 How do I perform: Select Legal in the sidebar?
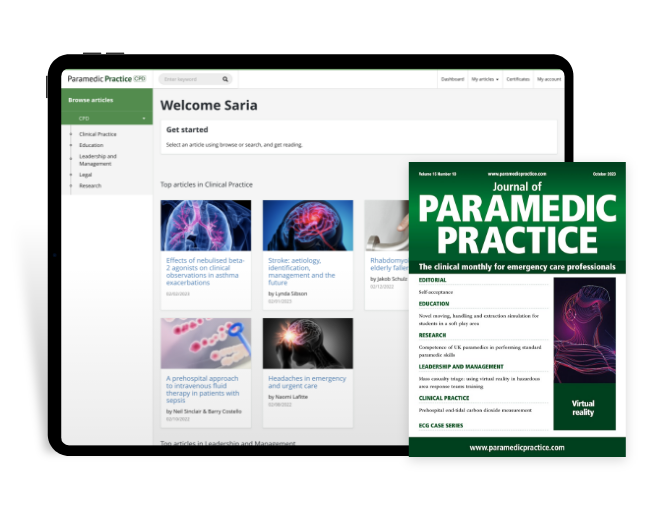85,175
